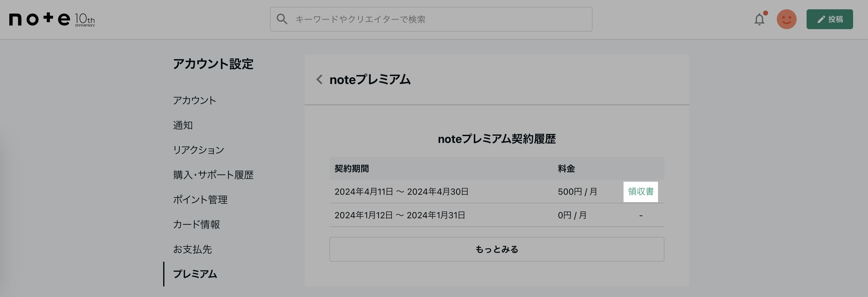868x297 pixels.
Task: Select リアクション in the sidebar
Action: tap(199, 150)
